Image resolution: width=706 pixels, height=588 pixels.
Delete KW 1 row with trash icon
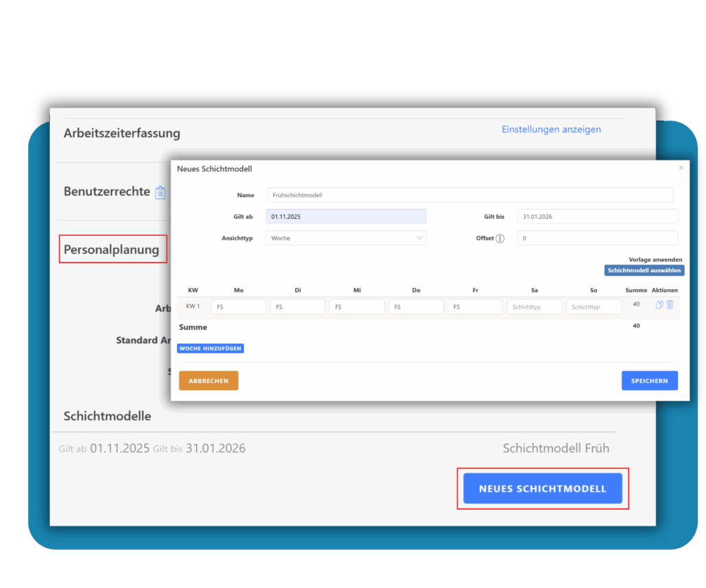[x=670, y=305]
